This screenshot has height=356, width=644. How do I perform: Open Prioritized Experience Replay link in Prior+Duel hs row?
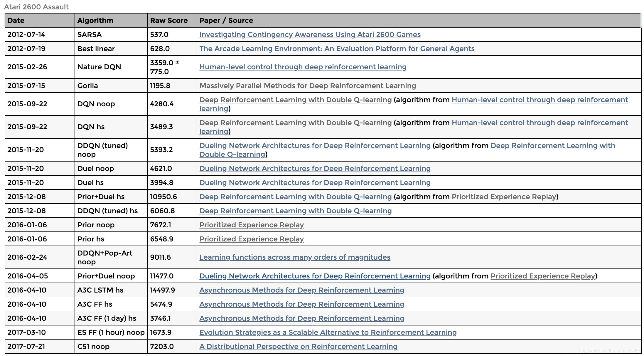pos(504,197)
